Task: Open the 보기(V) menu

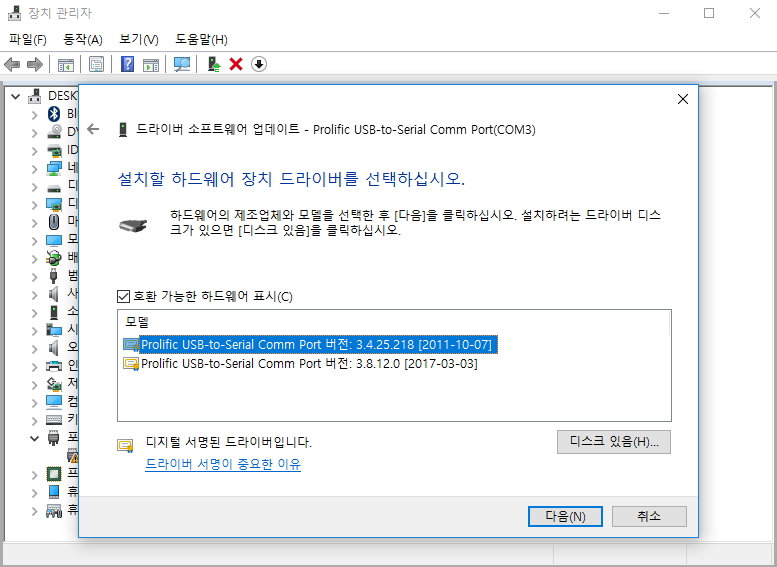Action: tap(139, 39)
